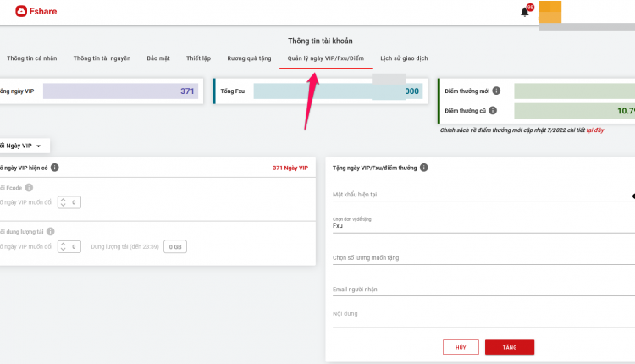Show info about Đổi dung lượng tải

(x=50, y=231)
